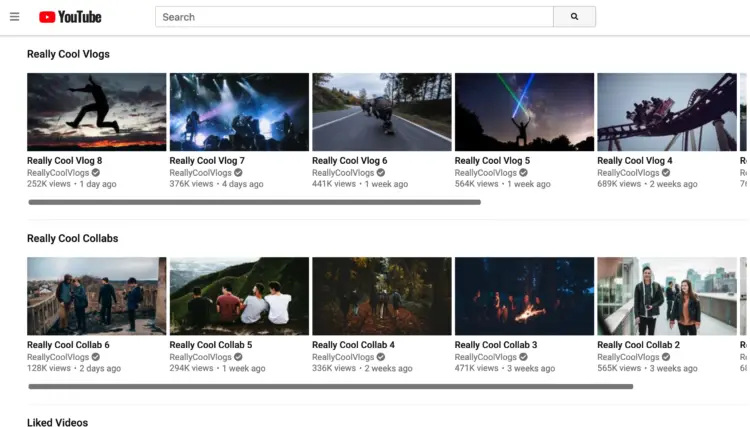Viewport: 750px width, 427px height.
Task: Open the Really Cool Vlog 8 thumbnail
Action: coord(96,112)
